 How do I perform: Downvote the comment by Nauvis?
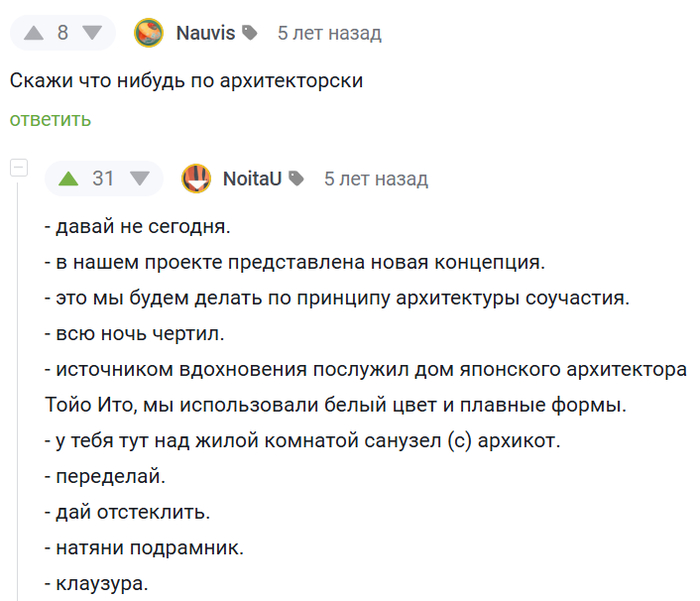click(x=92, y=33)
